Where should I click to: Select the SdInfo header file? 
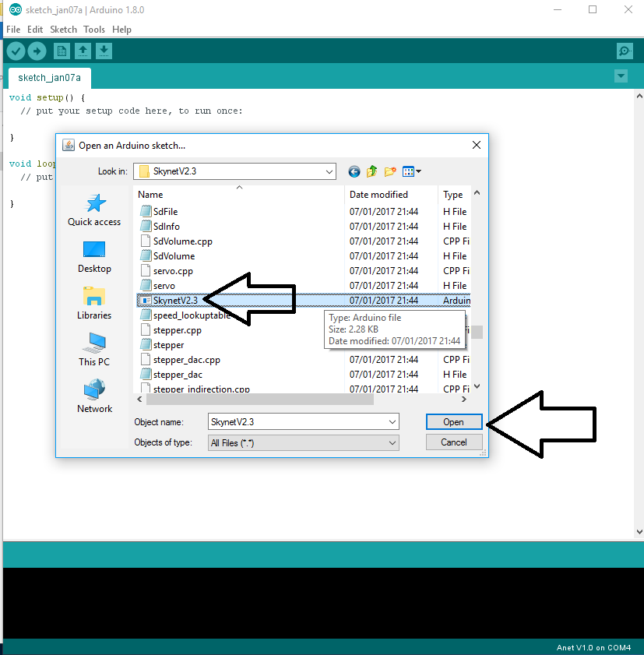pyautogui.click(x=166, y=227)
